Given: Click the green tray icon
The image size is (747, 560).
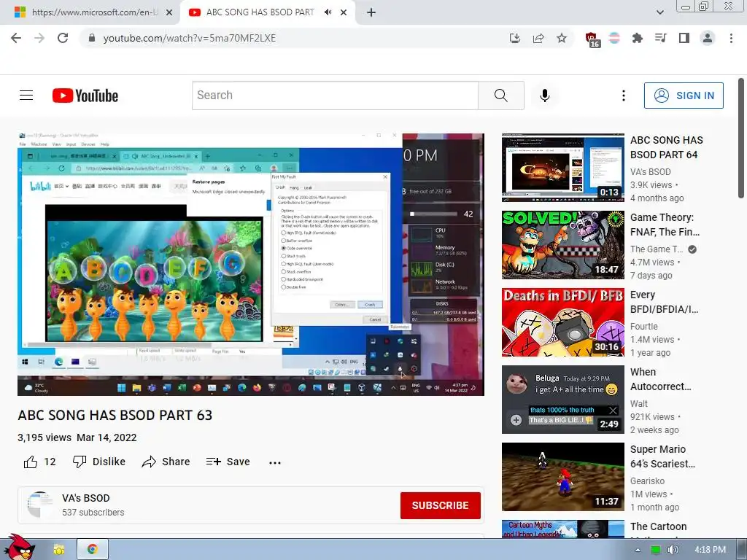Looking at the screenshot, I should point(656,550).
